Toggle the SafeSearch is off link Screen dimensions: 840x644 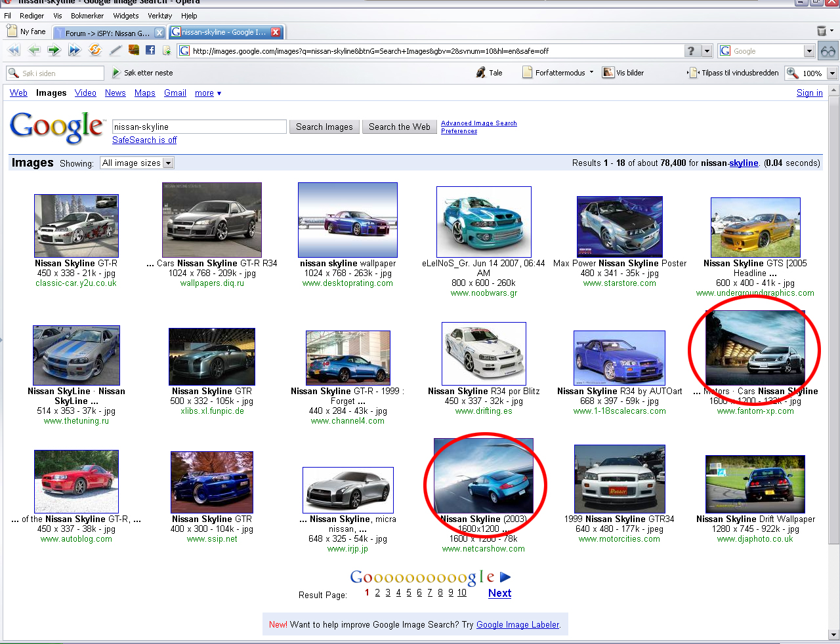tap(144, 140)
